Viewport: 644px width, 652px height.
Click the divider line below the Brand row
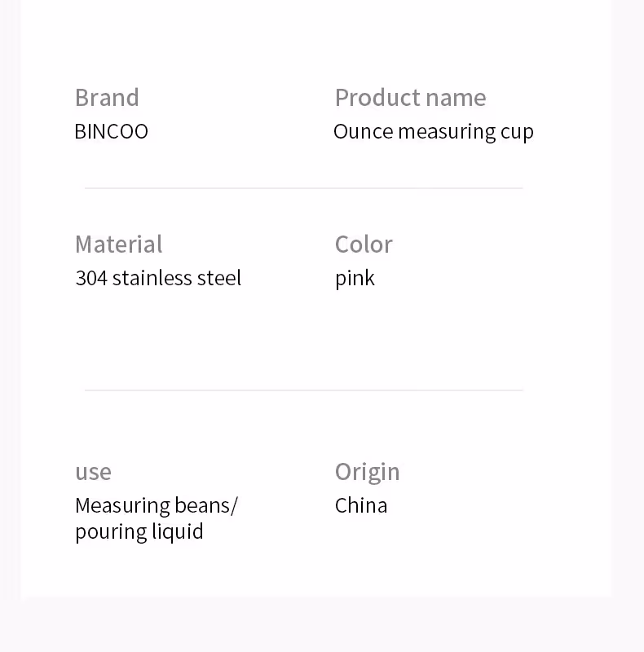tap(303, 188)
